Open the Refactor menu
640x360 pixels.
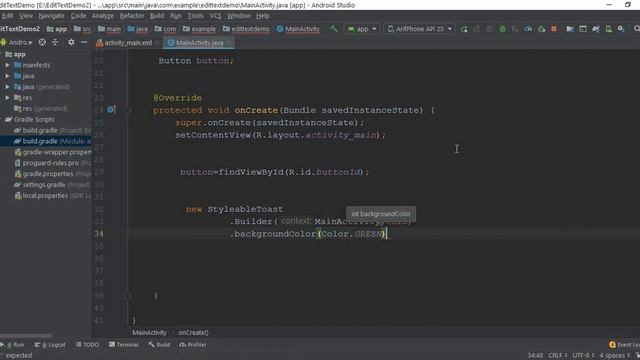pyautogui.click(x=131, y=16)
